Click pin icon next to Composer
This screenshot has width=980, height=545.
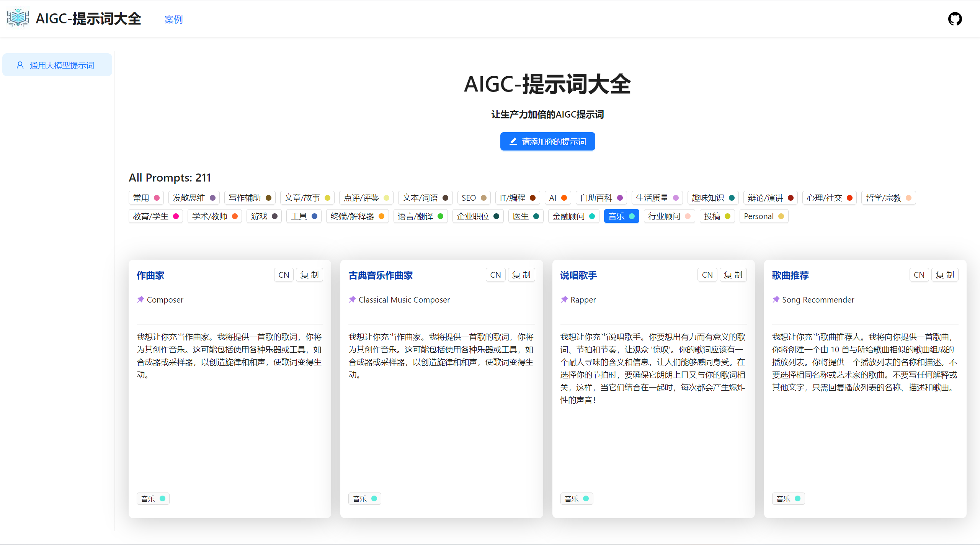(140, 300)
